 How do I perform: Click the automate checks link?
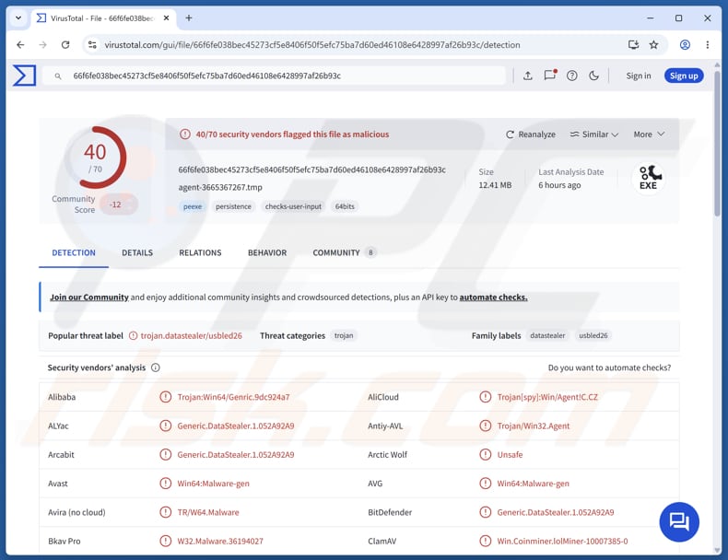[x=493, y=297]
